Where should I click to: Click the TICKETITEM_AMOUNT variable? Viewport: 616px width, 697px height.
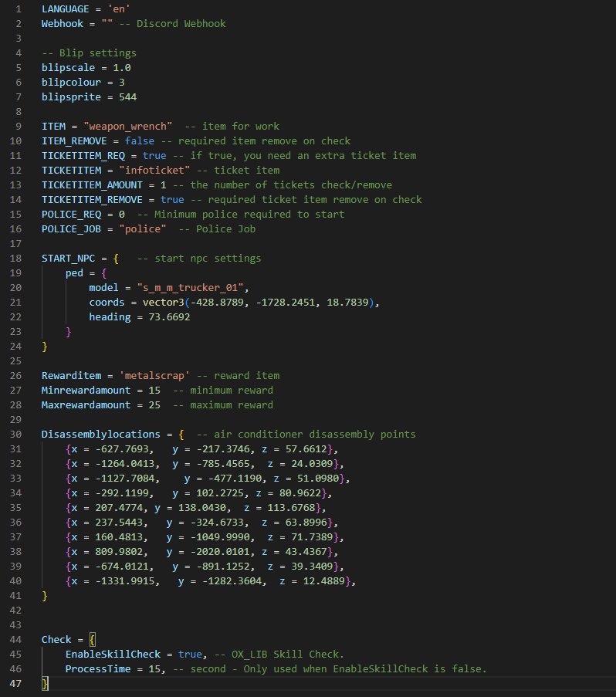click(92, 185)
